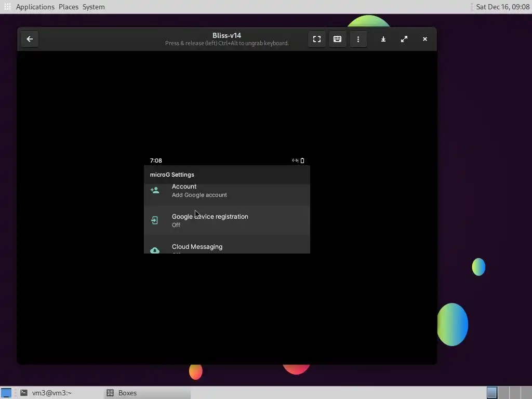Click the applications grid icon in top panel
Screen dimensions: 532x399
pyautogui.click(x=7, y=7)
